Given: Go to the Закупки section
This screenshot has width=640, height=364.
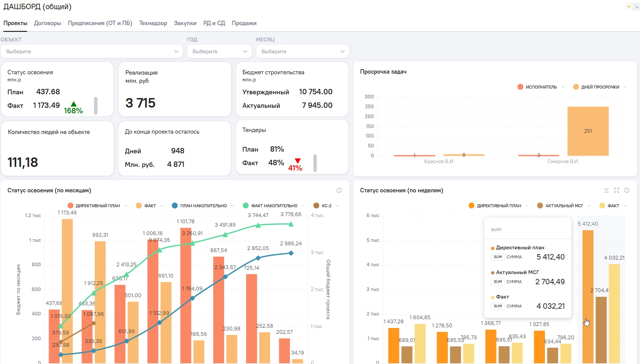Looking at the screenshot, I should coord(185,23).
